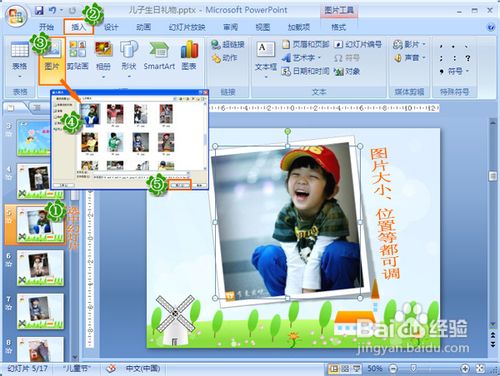The width and height of the screenshot is (500, 376).
Task: Select slide 3 thumbnail in the slide panel
Action: (x=33, y=138)
